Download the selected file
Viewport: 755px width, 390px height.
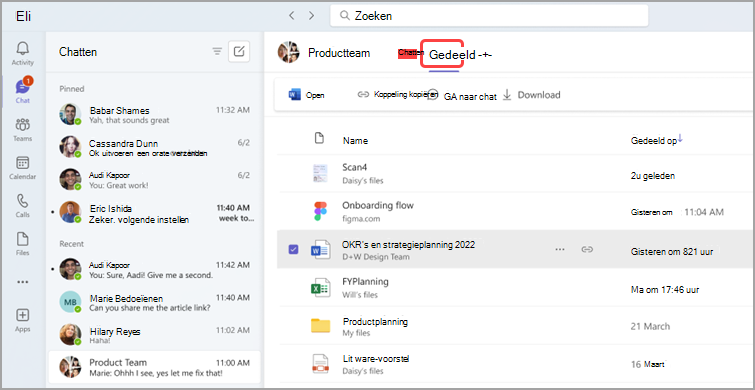pyautogui.click(x=532, y=95)
